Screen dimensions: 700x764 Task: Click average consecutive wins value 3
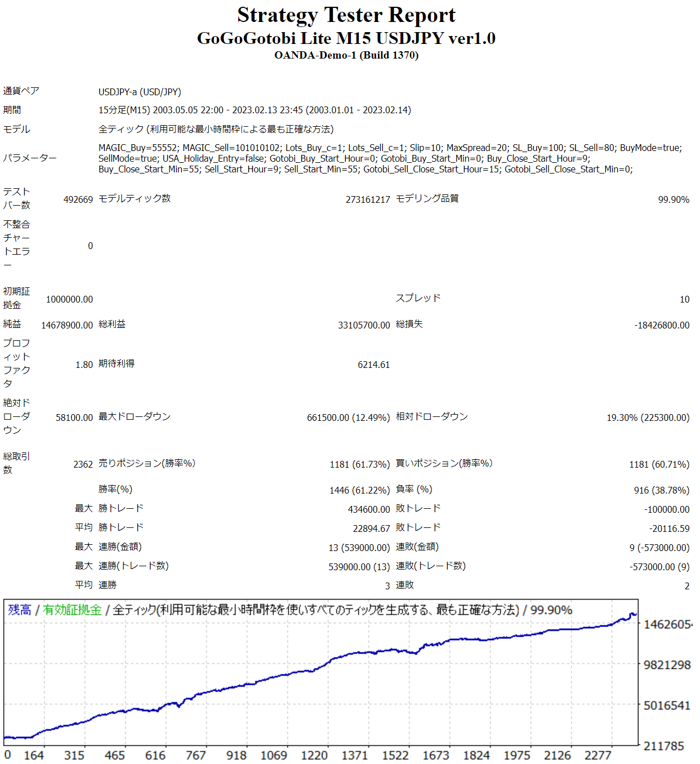click(x=387, y=586)
